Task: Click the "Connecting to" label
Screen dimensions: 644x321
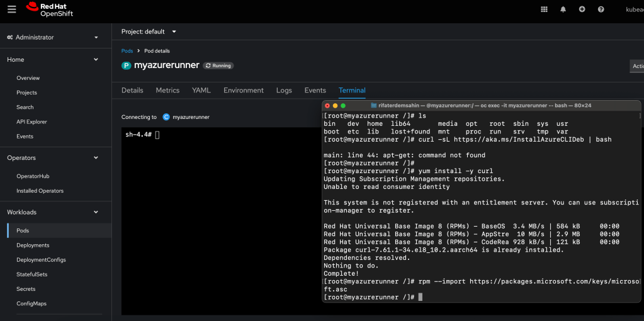Action: tap(139, 117)
